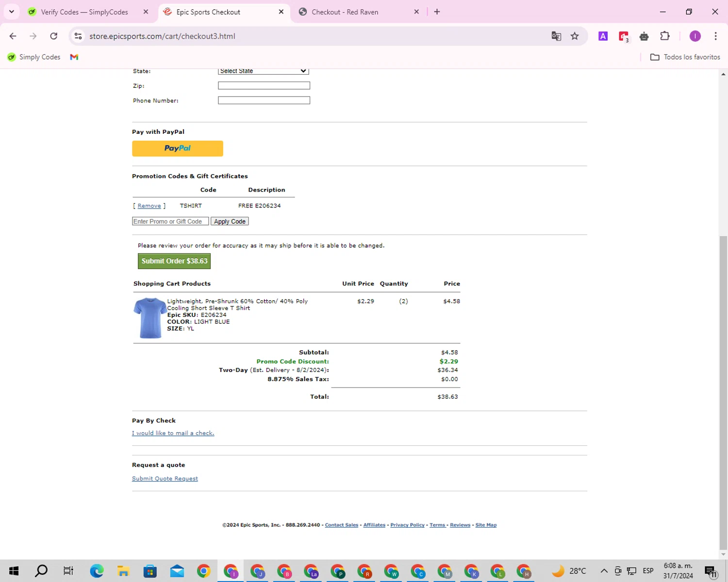Viewport: 728px width, 582px height.
Task: Focus the Phone Number field
Action: click(x=264, y=100)
